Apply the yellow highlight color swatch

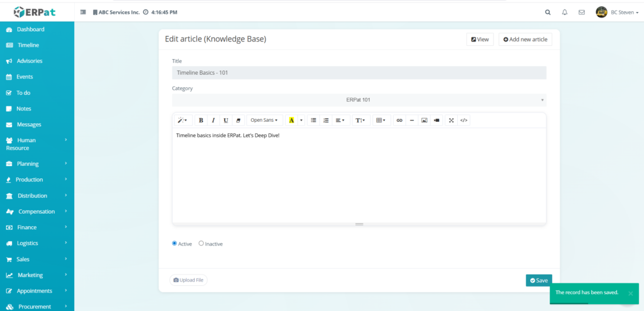click(291, 120)
